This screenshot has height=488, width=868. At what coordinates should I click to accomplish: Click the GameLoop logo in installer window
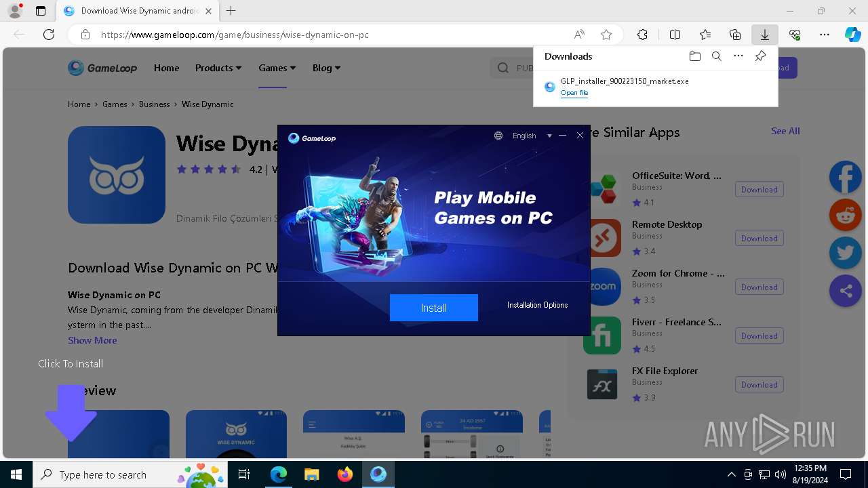click(x=312, y=138)
